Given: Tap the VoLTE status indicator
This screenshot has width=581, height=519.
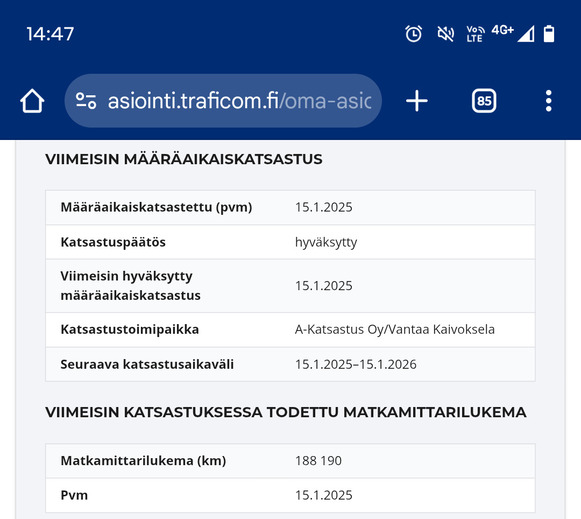Looking at the screenshot, I should point(475,34).
